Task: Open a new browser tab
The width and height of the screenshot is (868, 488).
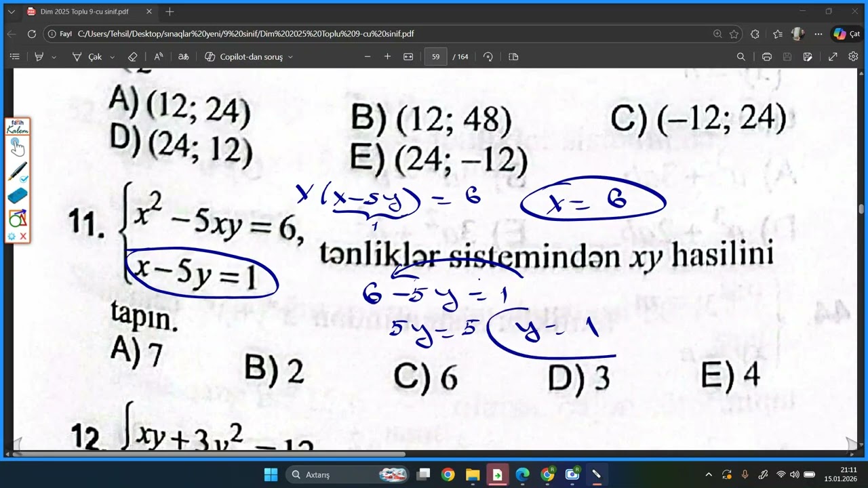Action: click(170, 12)
